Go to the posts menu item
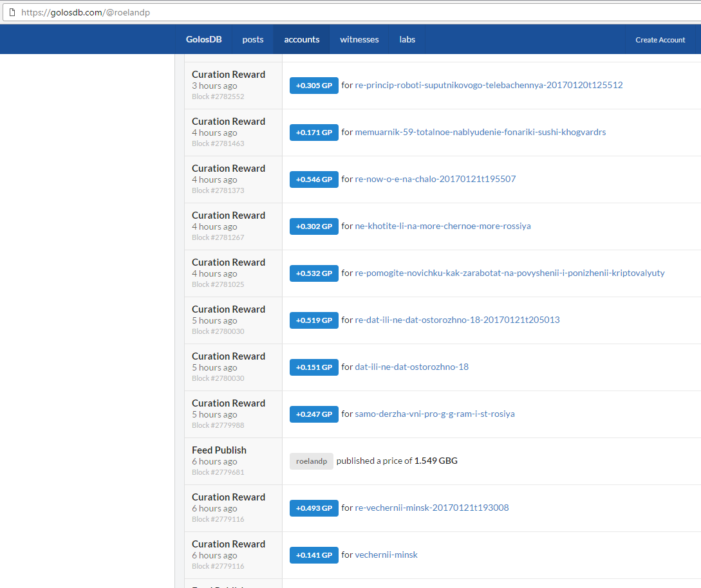Image resolution: width=701 pixels, height=588 pixels. click(x=252, y=39)
